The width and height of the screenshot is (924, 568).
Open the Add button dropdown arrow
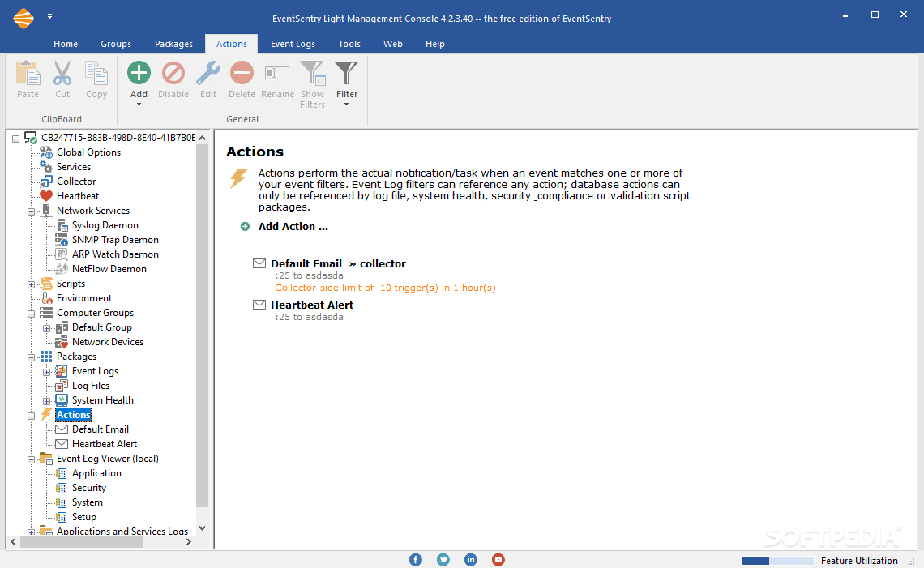click(139, 105)
